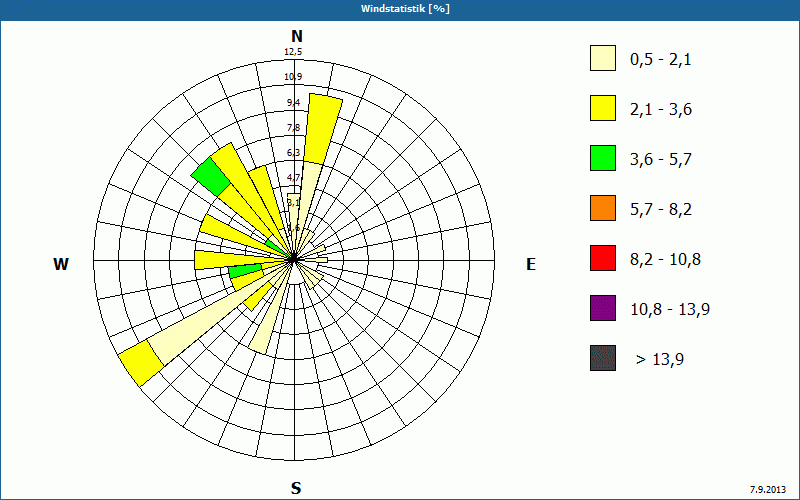This screenshot has width=800, height=500.
Task: Select the legend label 2,1 - 3,6
Action: click(661, 110)
